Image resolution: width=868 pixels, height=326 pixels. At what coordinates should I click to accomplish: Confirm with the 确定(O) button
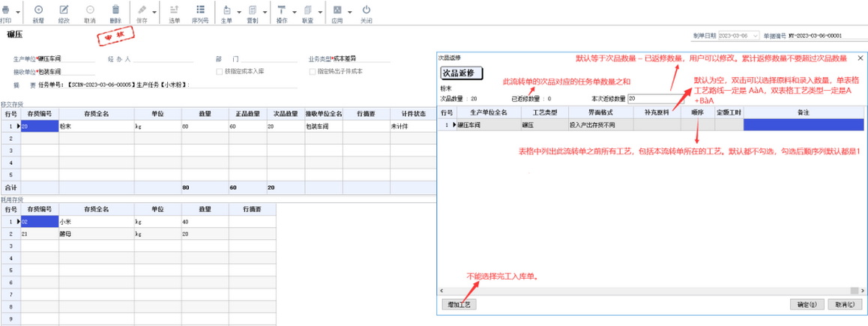click(x=807, y=305)
